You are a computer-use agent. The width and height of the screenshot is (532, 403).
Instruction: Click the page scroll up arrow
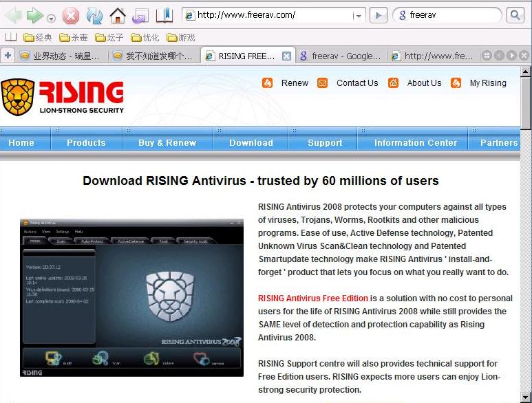point(526,72)
